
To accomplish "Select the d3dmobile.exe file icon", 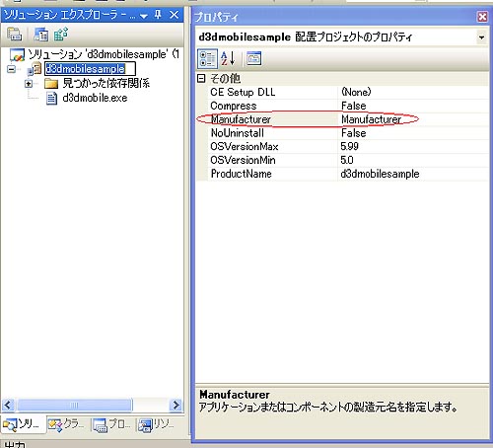I will click(x=51, y=98).
